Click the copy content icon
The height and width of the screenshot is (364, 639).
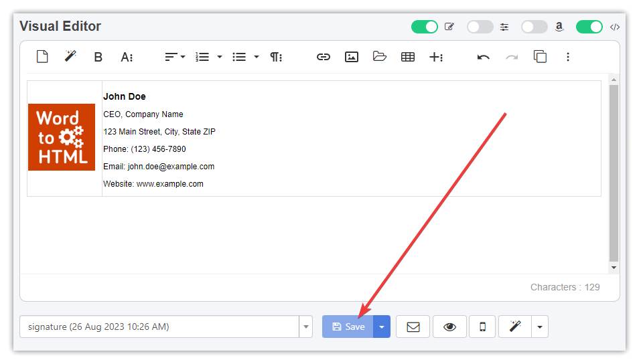[x=540, y=56]
